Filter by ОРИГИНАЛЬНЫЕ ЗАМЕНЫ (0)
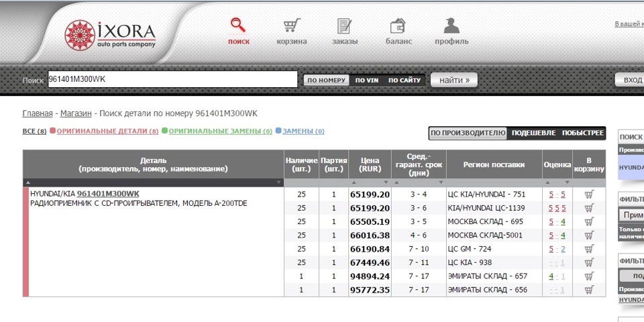 point(220,131)
